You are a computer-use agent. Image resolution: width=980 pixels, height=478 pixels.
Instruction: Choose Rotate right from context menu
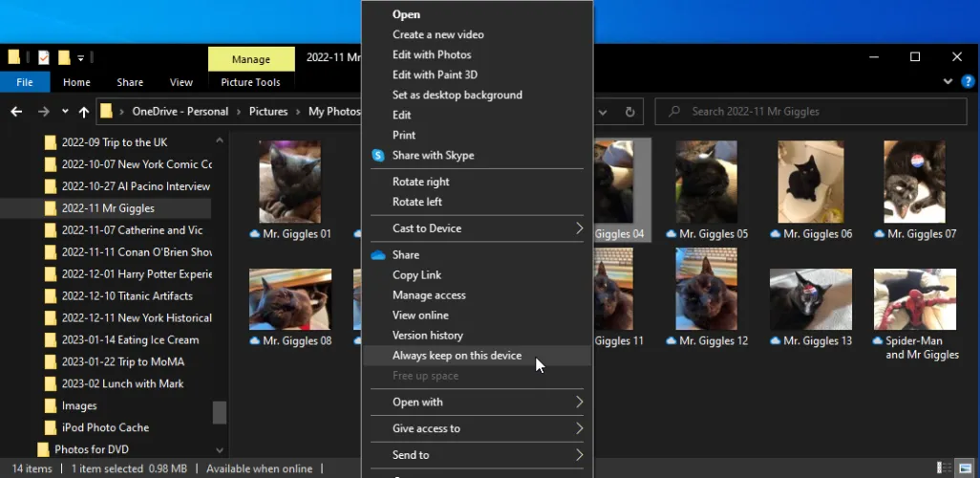coord(420,182)
